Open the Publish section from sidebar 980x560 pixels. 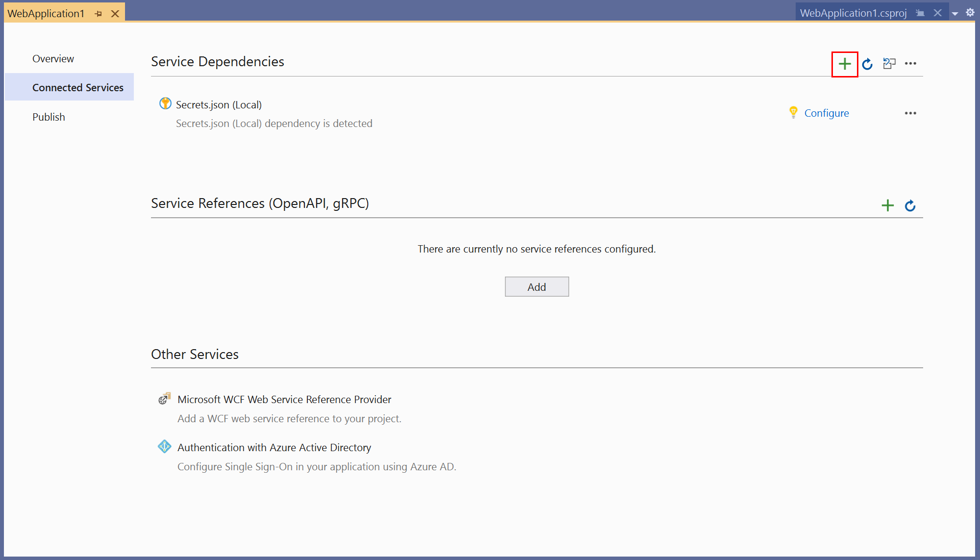[x=48, y=117]
